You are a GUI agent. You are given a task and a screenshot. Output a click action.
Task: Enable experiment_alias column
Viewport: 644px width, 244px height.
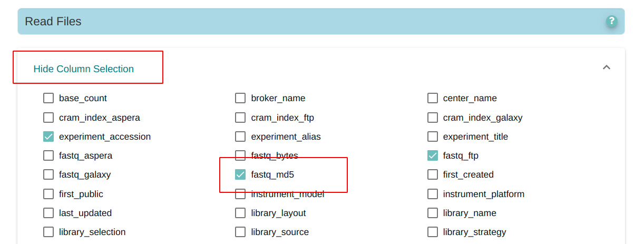tap(240, 136)
